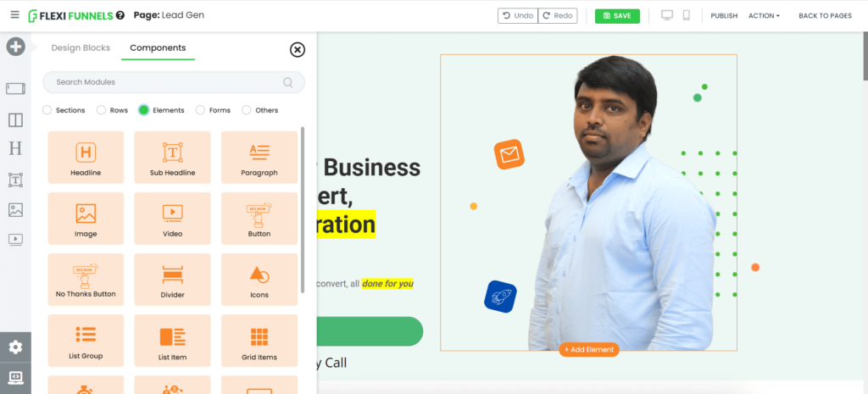The width and height of the screenshot is (868, 394).
Task: Pick the Grid Items component
Action: tap(259, 341)
